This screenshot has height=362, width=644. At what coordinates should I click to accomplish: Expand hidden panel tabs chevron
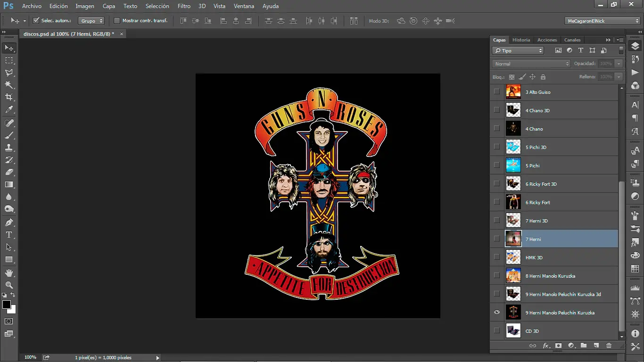tap(608, 40)
